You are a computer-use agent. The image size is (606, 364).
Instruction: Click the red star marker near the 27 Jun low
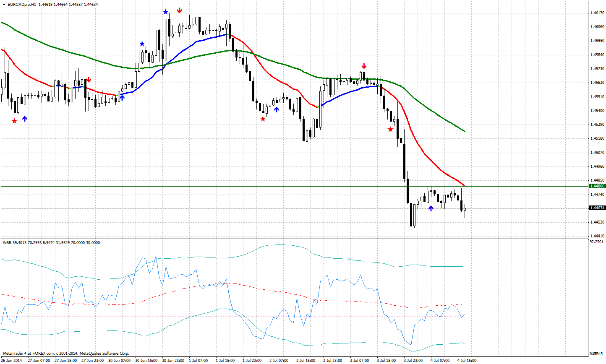pyautogui.click(x=14, y=121)
